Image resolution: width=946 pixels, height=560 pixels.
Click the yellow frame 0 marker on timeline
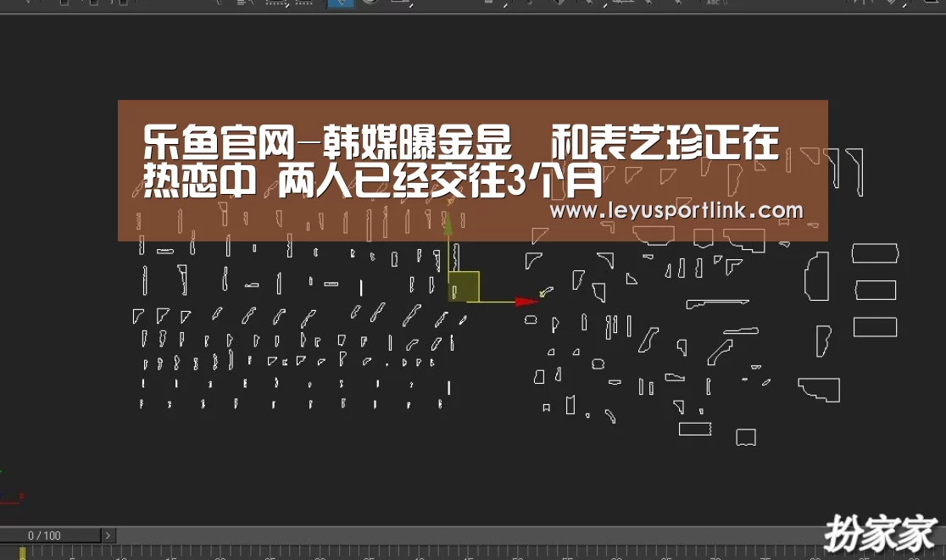click(22, 552)
